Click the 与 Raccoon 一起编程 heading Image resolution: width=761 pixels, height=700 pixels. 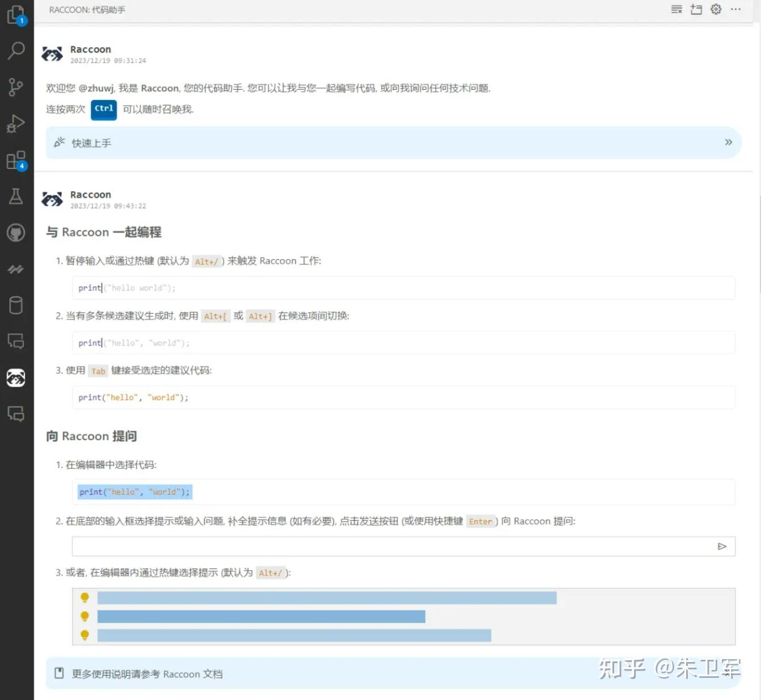pos(104,232)
